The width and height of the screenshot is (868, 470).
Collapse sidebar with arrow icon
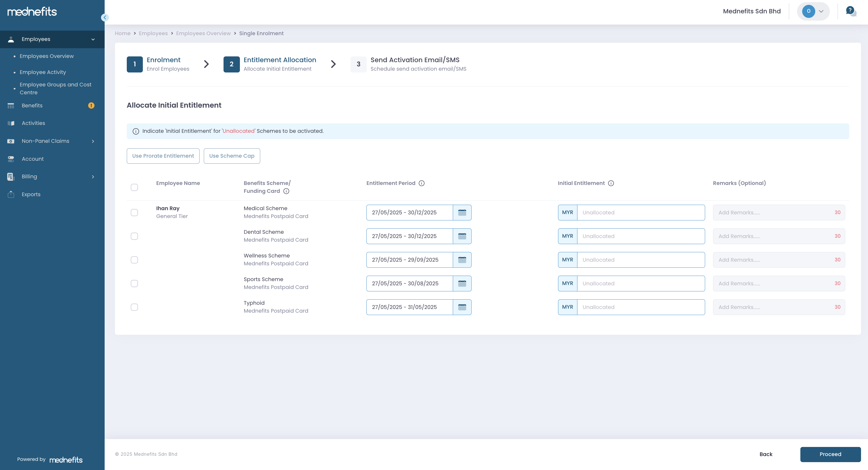[105, 18]
